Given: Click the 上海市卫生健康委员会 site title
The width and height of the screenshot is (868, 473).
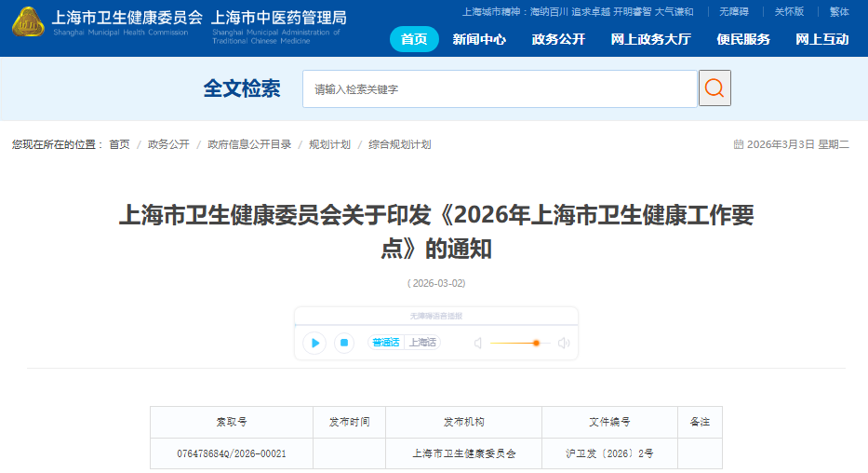Looking at the screenshot, I should coord(127,18).
